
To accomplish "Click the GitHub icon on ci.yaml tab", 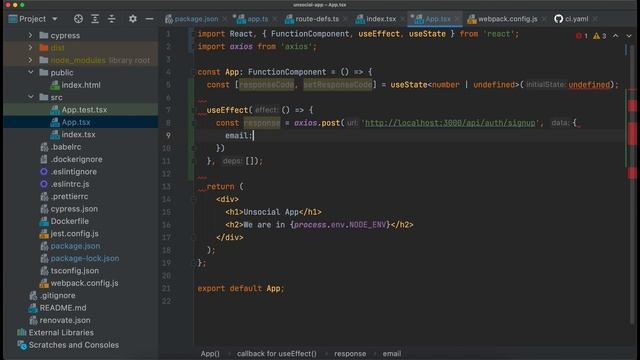I will tap(558, 19).
